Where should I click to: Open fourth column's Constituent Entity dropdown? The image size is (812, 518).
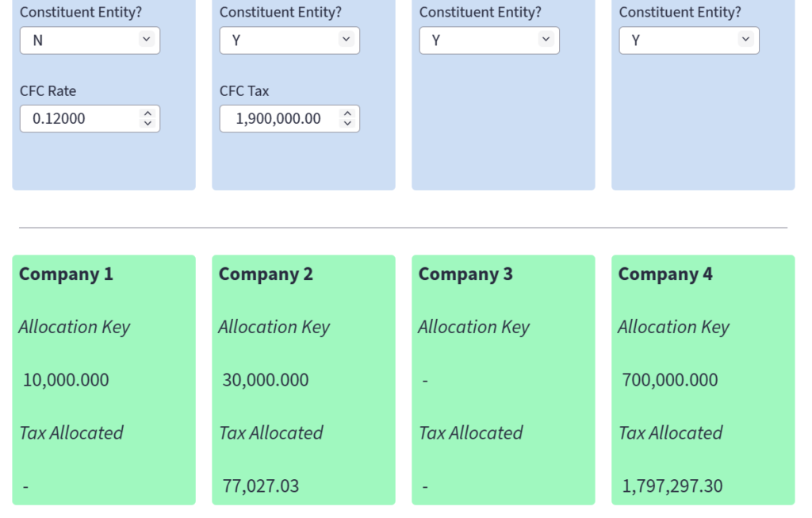689,40
